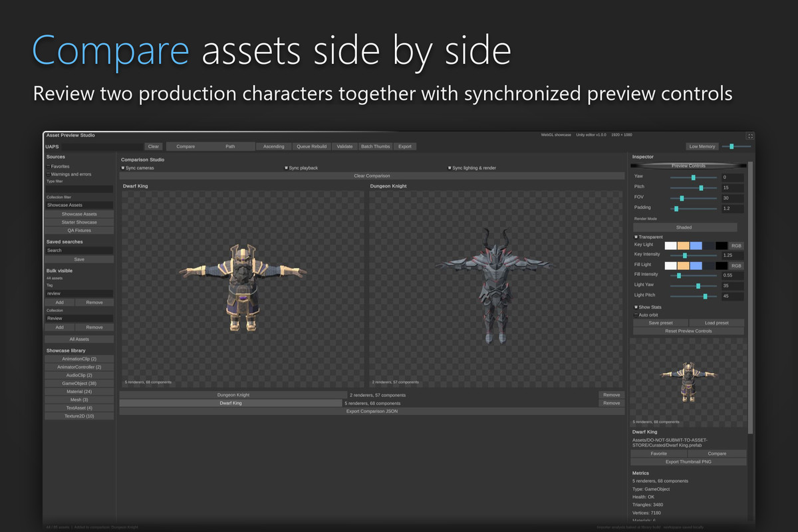Uncheck the Transparent option
The image size is (798, 532).
636,237
